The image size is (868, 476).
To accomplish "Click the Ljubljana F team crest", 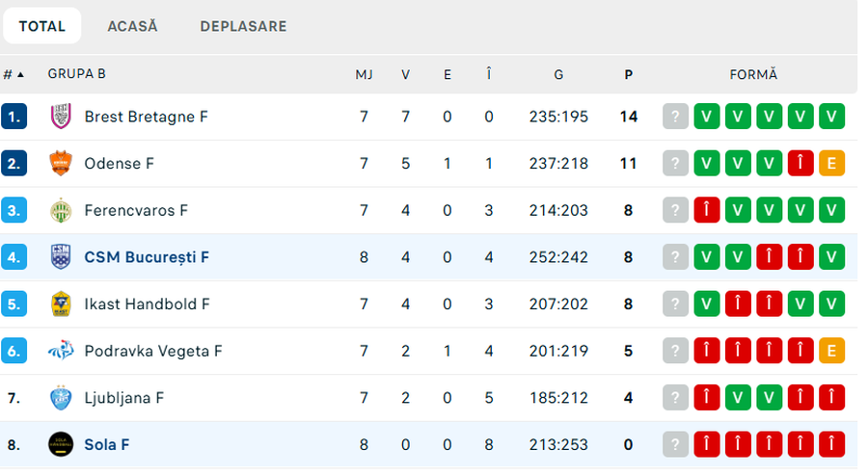I will pos(61,398).
